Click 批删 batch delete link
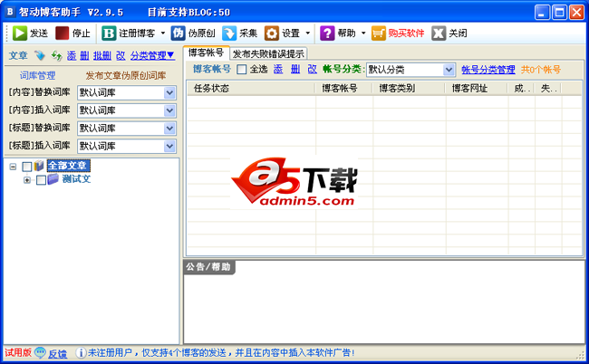 [102, 55]
